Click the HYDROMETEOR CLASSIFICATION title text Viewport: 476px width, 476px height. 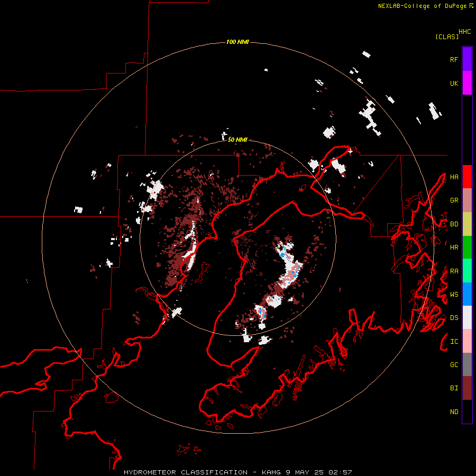[x=186, y=472]
